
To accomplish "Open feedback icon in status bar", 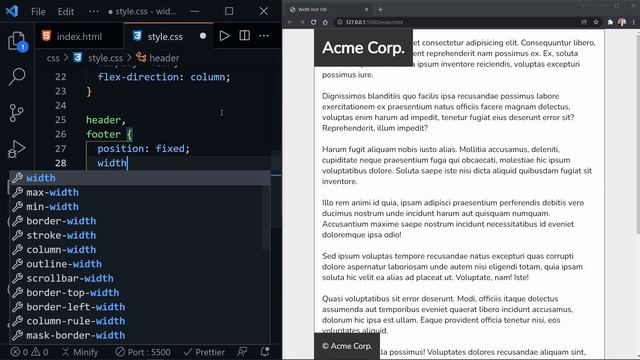I will (242, 351).
